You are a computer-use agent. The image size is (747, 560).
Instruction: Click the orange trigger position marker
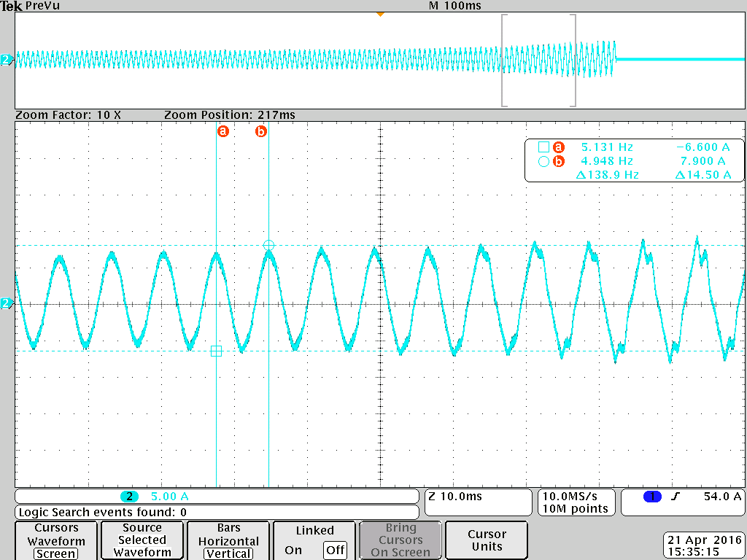point(380,15)
